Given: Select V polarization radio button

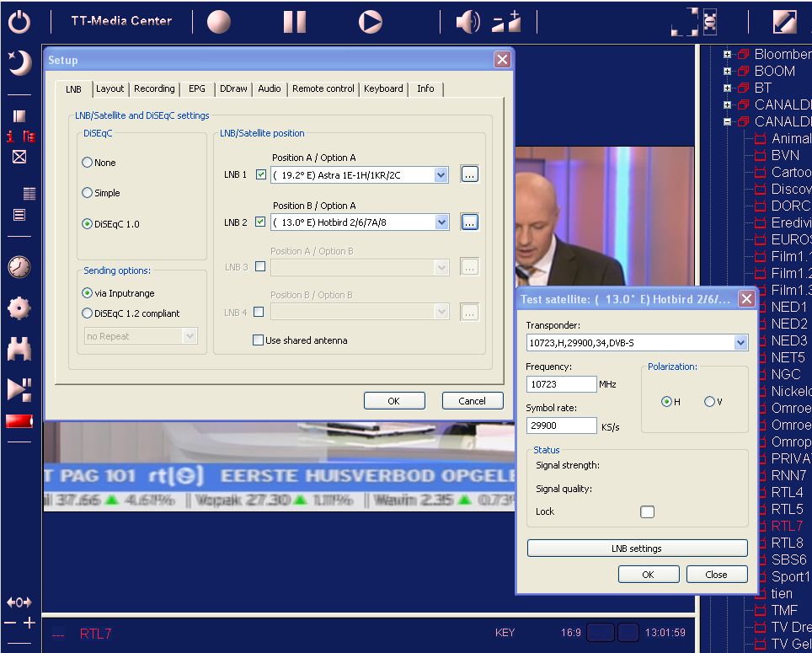Looking at the screenshot, I should coord(709,402).
